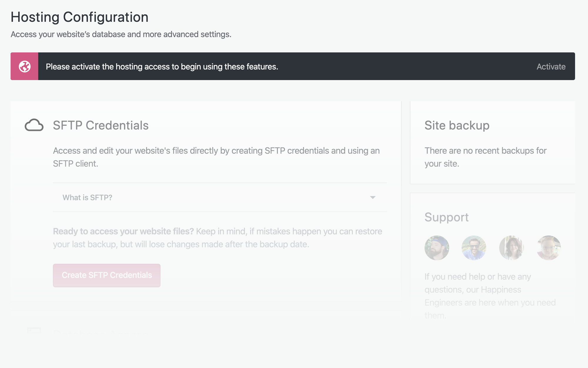Click the Site backup card heading
The height and width of the screenshot is (368, 588).
(457, 125)
